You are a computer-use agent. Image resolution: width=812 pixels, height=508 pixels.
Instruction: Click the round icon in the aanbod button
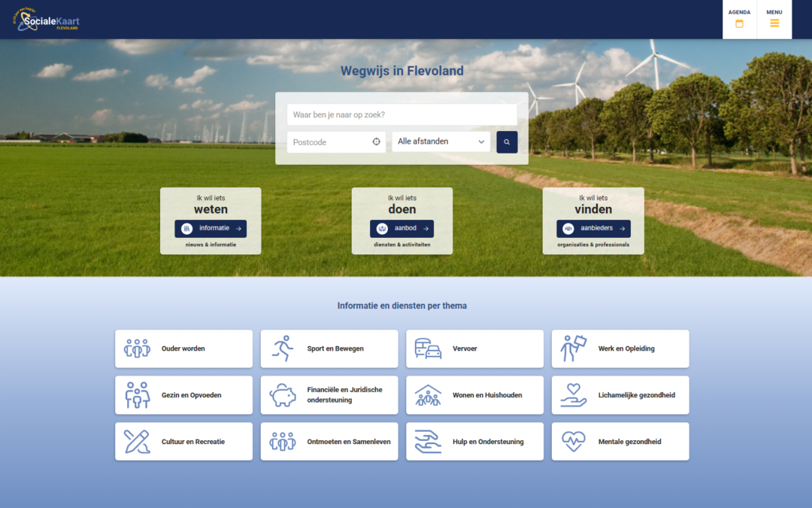382,229
